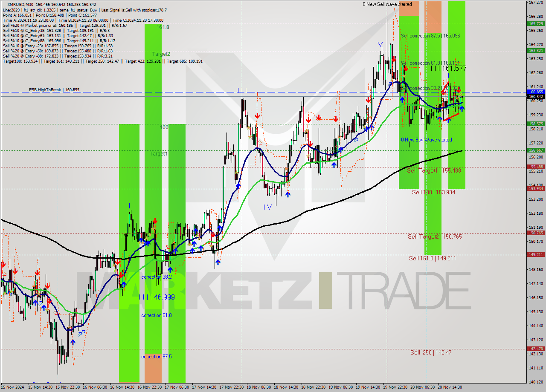Click the '16 Nov 14:30' time axis label
The image size is (546, 392).
pos(122,387)
